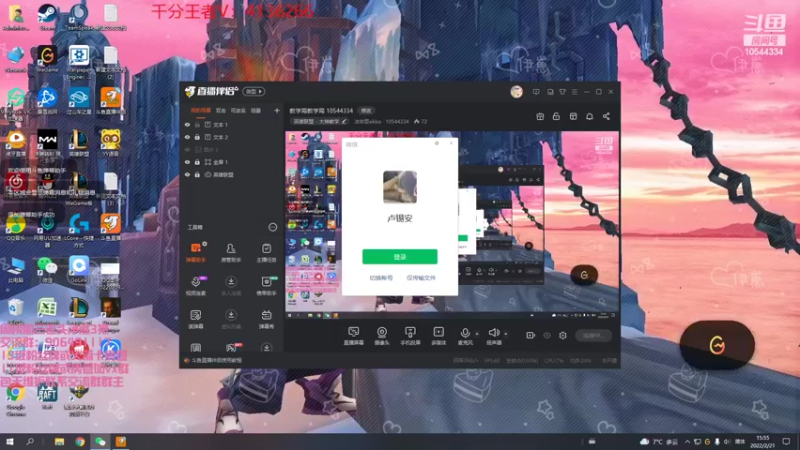Image resolution: width=800 pixels, height=450 pixels.
Task: Open the 弹幕助手 tool in the toolbox
Action: tap(196, 252)
